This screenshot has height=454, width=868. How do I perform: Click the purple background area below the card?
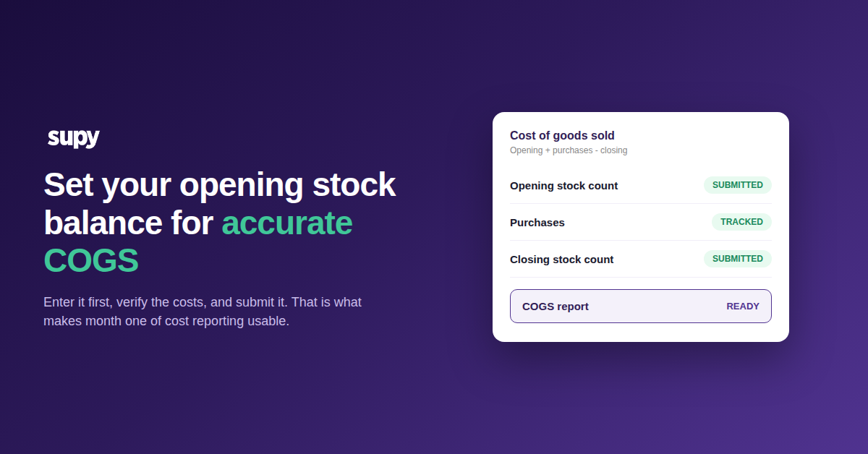point(640,398)
